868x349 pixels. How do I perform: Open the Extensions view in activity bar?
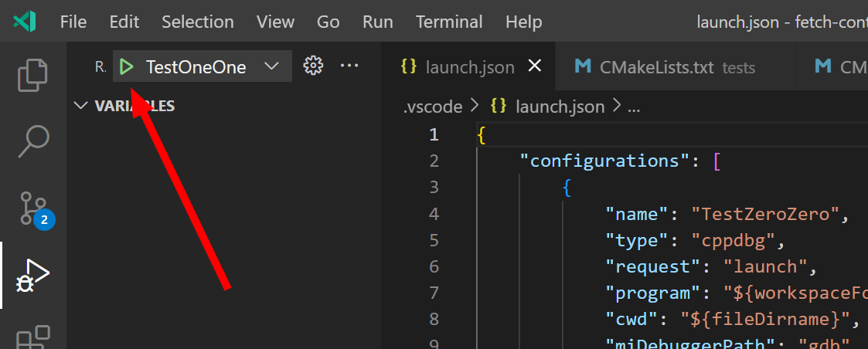33,338
